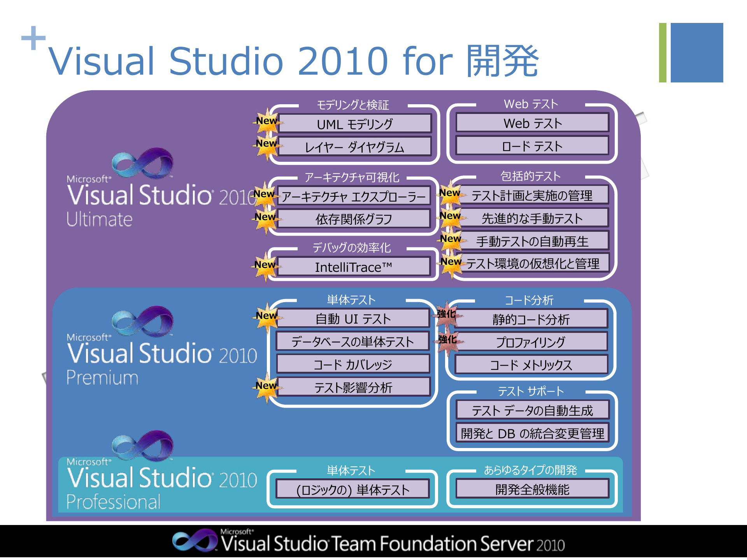Viewport: 747px width, 560px height.
Task: Click the Visual Studio infinity logo above Professional
Action: pyautogui.click(x=142, y=446)
